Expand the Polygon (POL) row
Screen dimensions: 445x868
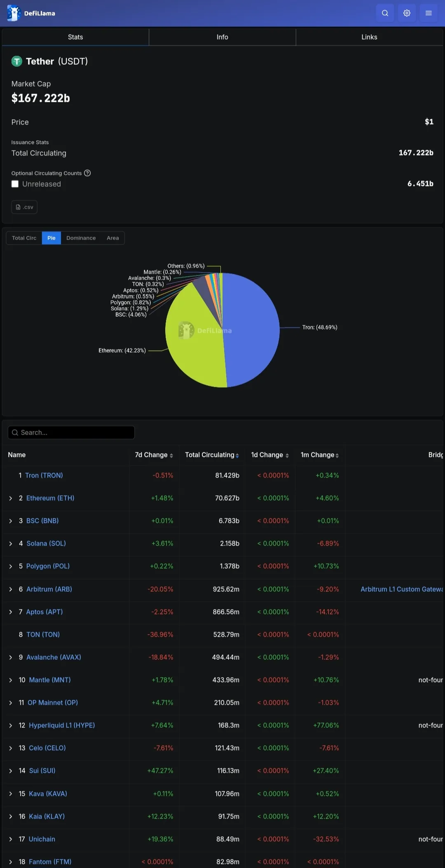click(x=11, y=567)
